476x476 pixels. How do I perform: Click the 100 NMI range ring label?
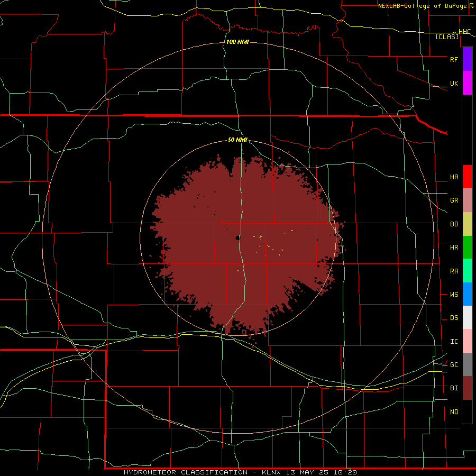tap(237, 42)
